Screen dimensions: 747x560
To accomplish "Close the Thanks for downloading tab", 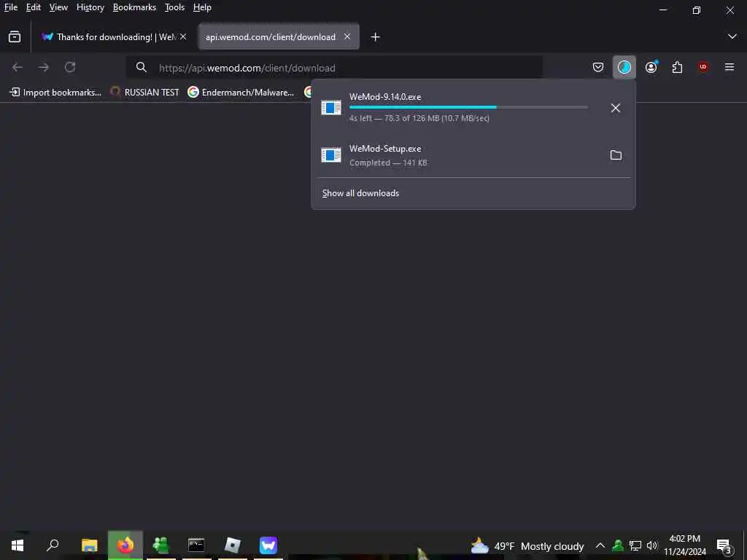I will click(183, 36).
